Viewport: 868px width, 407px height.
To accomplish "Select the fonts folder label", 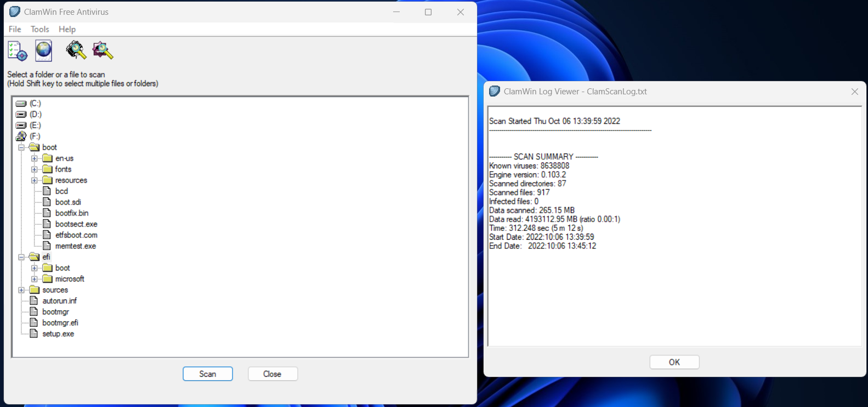I will pos(63,169).
